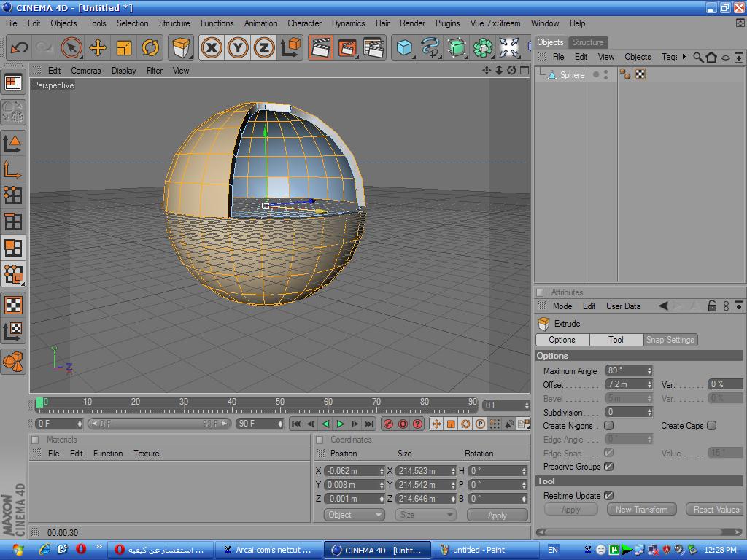This screenshot has height=560, width=747.
Task: Click the Attributes lock icon
Action: coord(712,306)
